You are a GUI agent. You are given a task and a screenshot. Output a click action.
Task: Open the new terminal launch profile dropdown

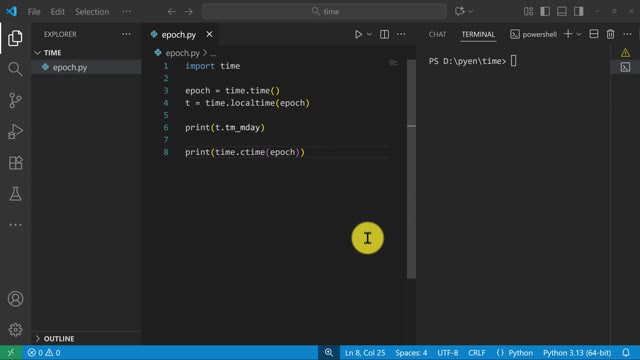tap(578, 34)
